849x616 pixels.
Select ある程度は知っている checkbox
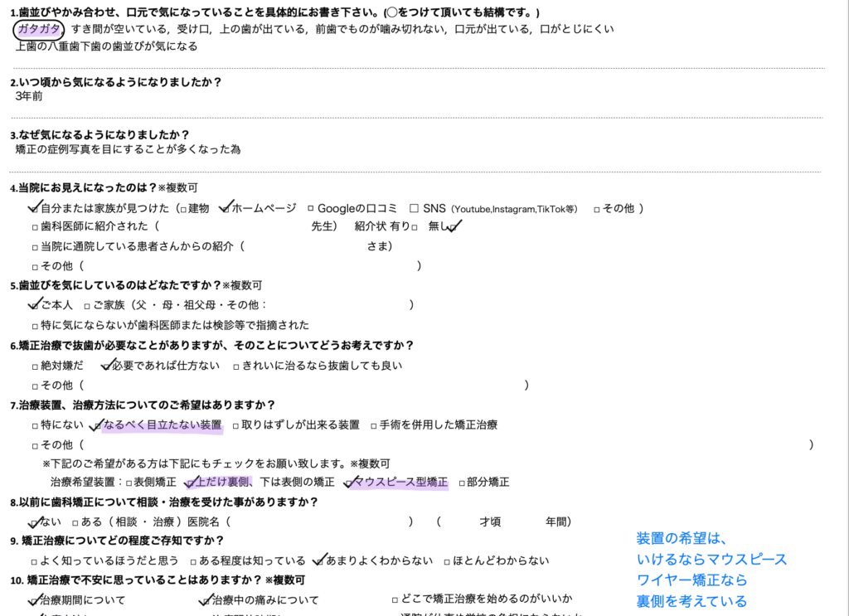click(193, 561)
